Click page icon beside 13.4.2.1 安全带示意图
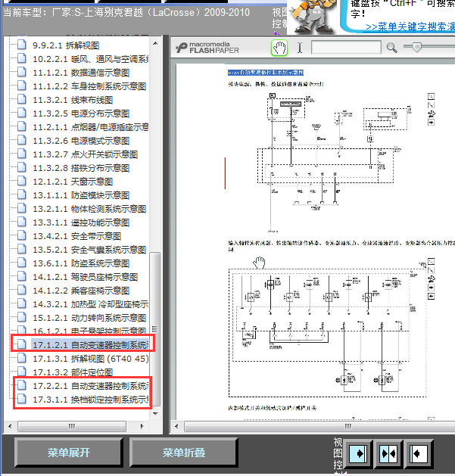The height and width of the screenshot is (476, 455). tap(21, 235)
